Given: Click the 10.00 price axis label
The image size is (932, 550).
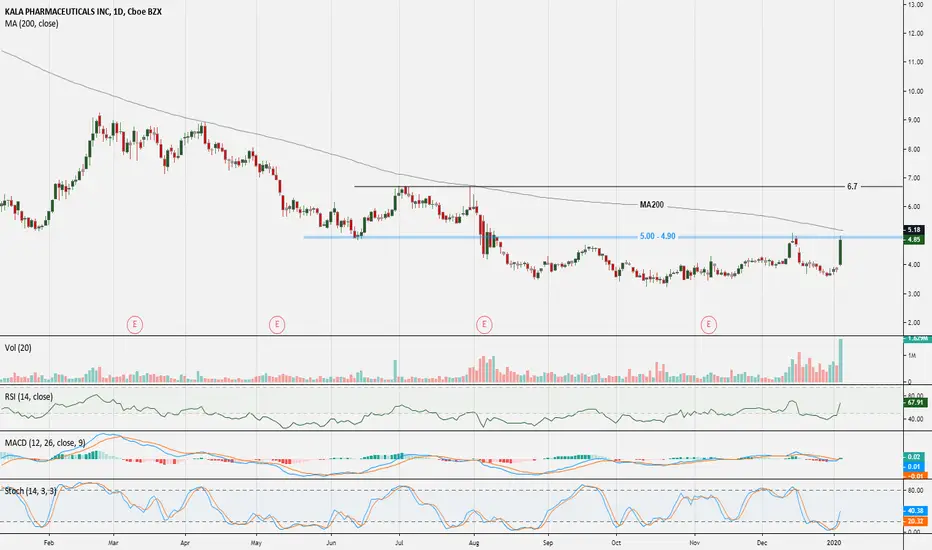Looking at the screenshot, I should tap(914, 92).
